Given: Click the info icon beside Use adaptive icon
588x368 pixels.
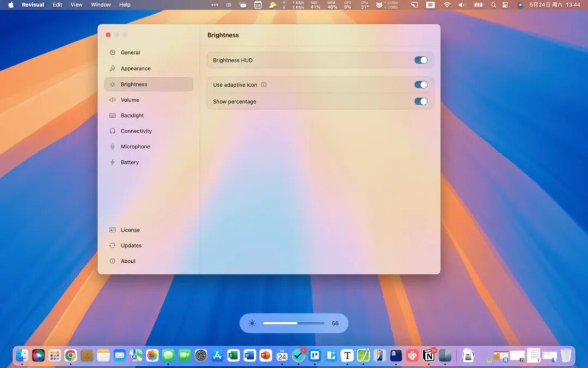Looking at the screenshot, I should pos(264,85).
